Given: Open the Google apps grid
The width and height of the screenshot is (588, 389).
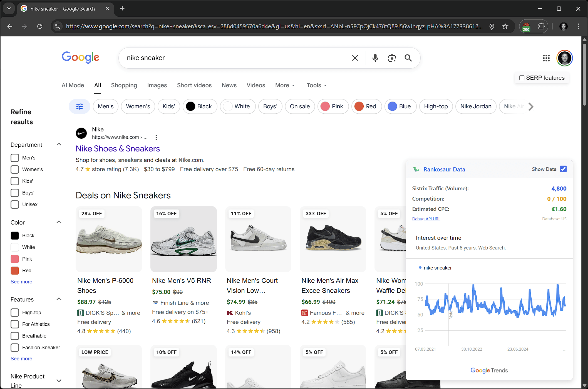Looking at the screenshot, I should (546, 58).
